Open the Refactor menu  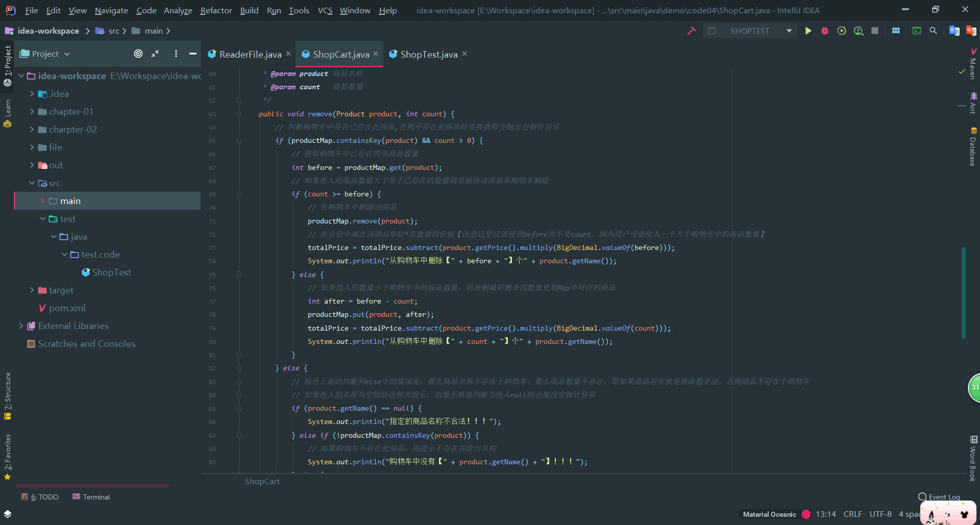[x=216, y=10]
